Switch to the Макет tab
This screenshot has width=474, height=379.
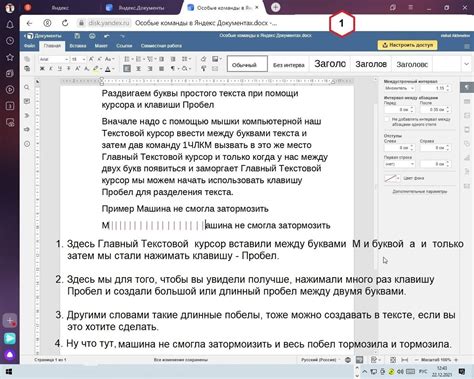pyautogui.click(x=101, y=46)
